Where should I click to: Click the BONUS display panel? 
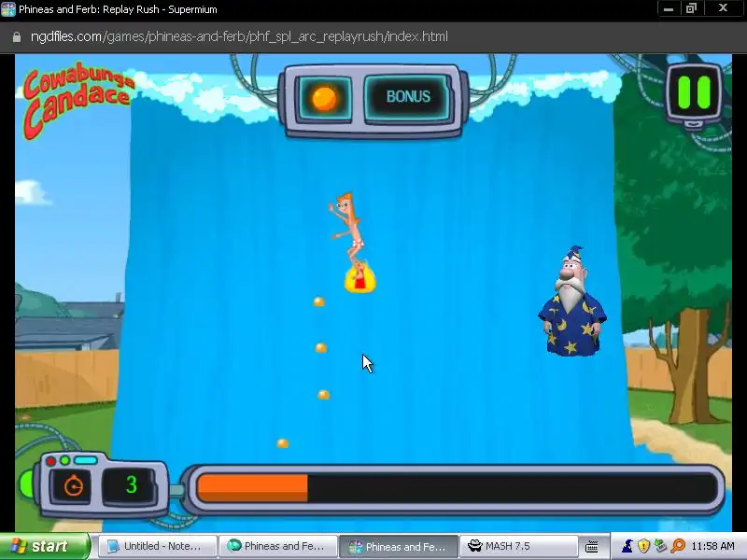[x=408, y=97]
